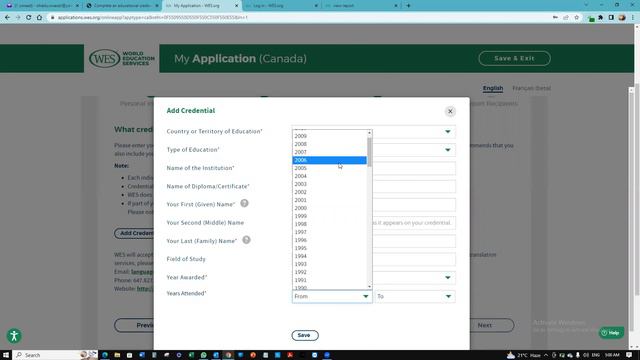640x360 pixels.
Task: Click the help icon beside First (Given) Name
Action: pyautogui.click(x=244, y=203)
